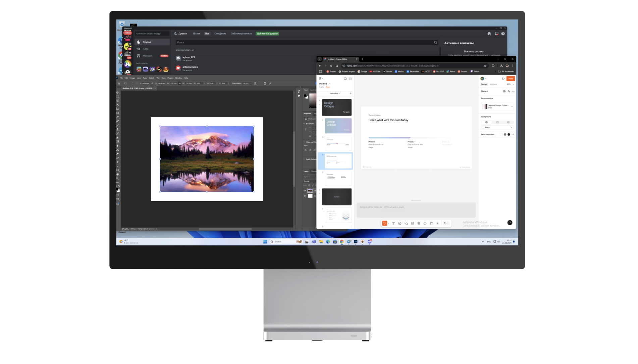Select the Move tool in Photoshop
Viewport: 638px width, 364px height.
click(x=118, y=92)
